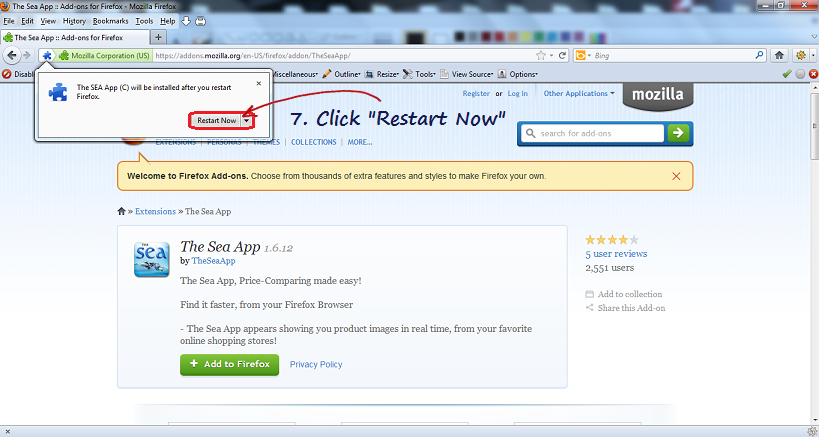Open the History menu
819x437 pixels.
click(x=74, y=21)
